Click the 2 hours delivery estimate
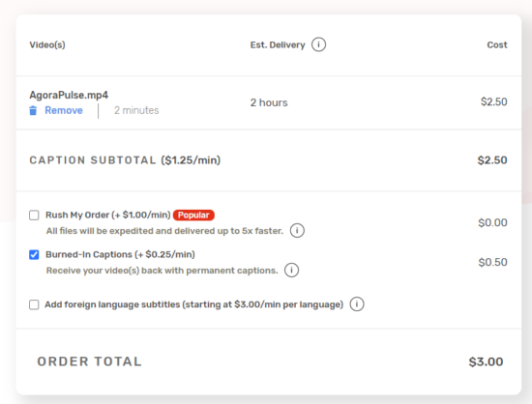Image resolution: width=532 pixels, height=404 pixels. point(269,102)
